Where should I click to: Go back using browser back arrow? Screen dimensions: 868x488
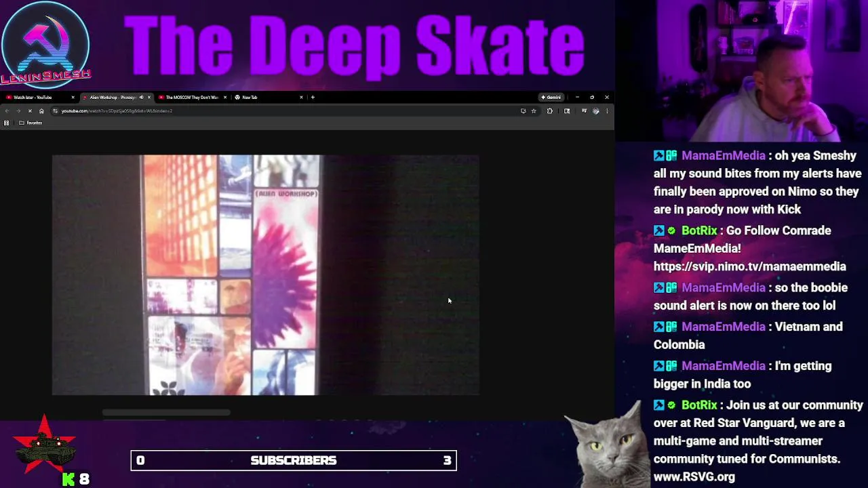(7, 111)
